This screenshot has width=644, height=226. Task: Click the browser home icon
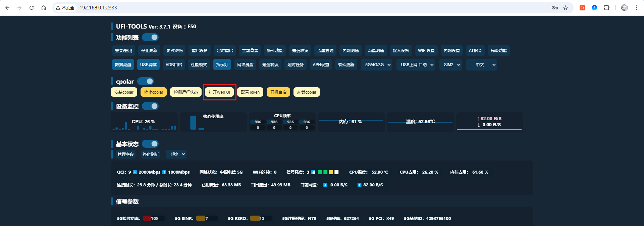coord(44,8)
